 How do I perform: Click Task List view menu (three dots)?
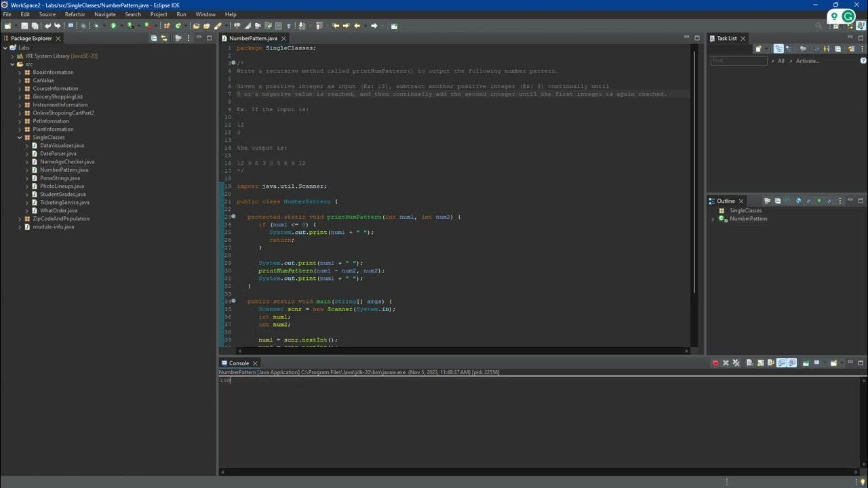click(863, 49)
